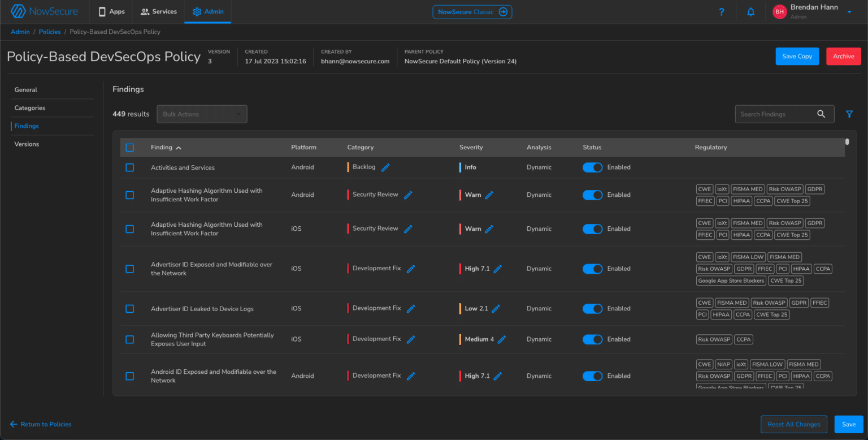Image resolution: width=868 pixels, height=440 pixels.
Task: Toggle status of Advertiser ID Exposed finding
Action: (x=593, y=269)
